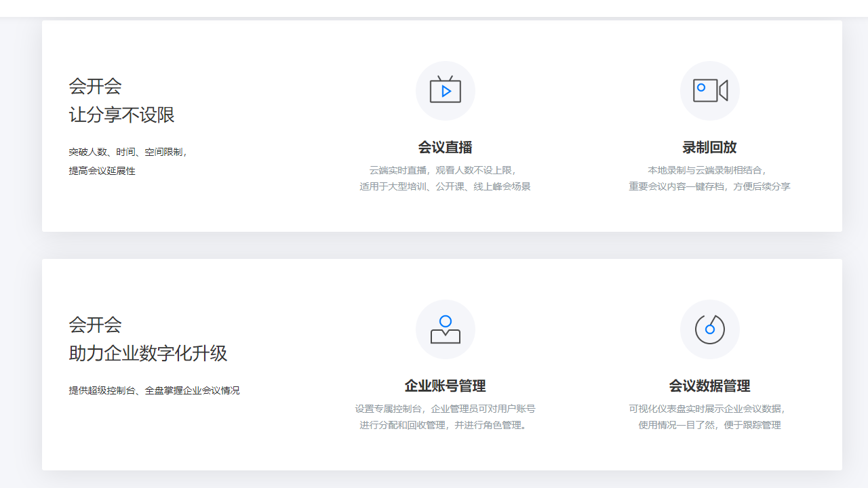Click 会开会 heading above 让分享不设限

point(95,86)
